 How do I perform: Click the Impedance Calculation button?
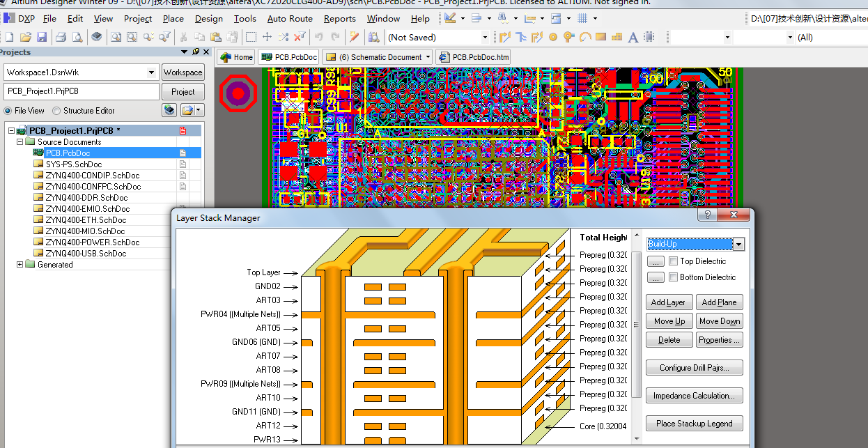[695, 396]
